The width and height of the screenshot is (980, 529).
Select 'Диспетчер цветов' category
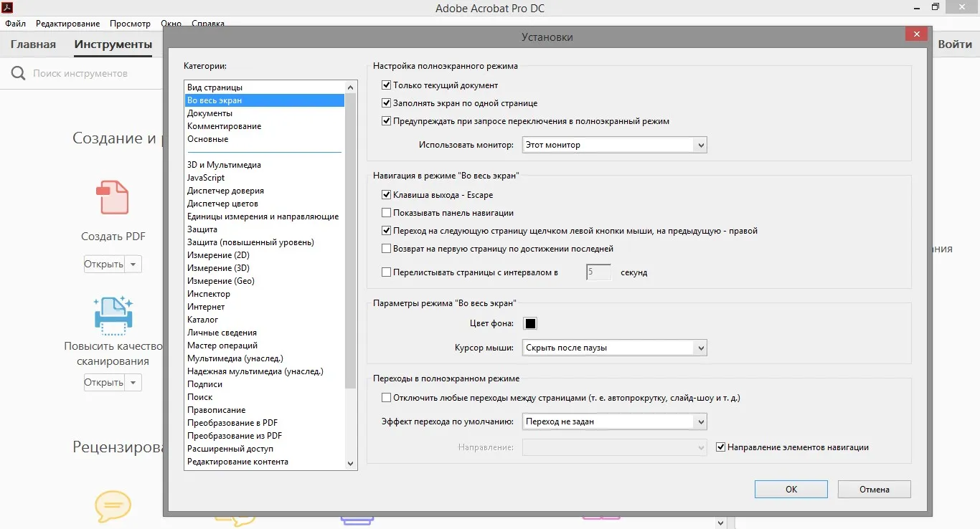(265, 204)
